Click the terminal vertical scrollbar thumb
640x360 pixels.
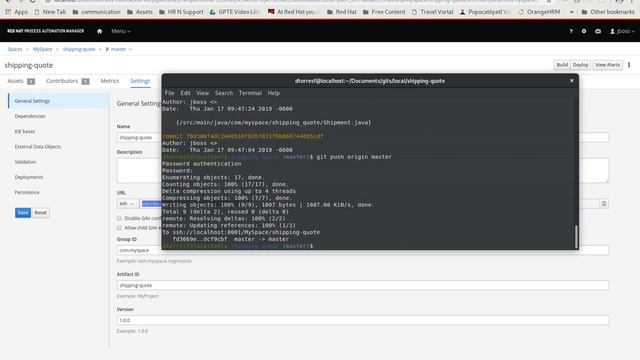(x=576, y=236)
